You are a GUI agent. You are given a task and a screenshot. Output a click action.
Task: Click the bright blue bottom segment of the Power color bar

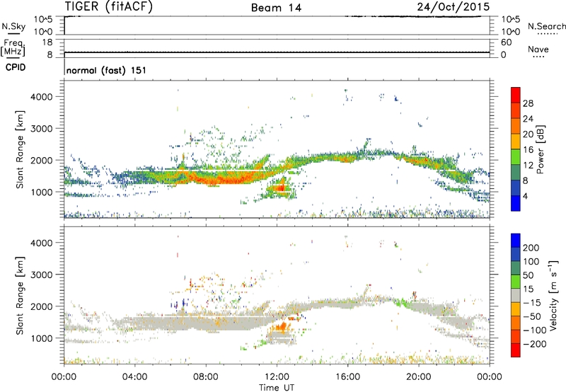(516, 203)
